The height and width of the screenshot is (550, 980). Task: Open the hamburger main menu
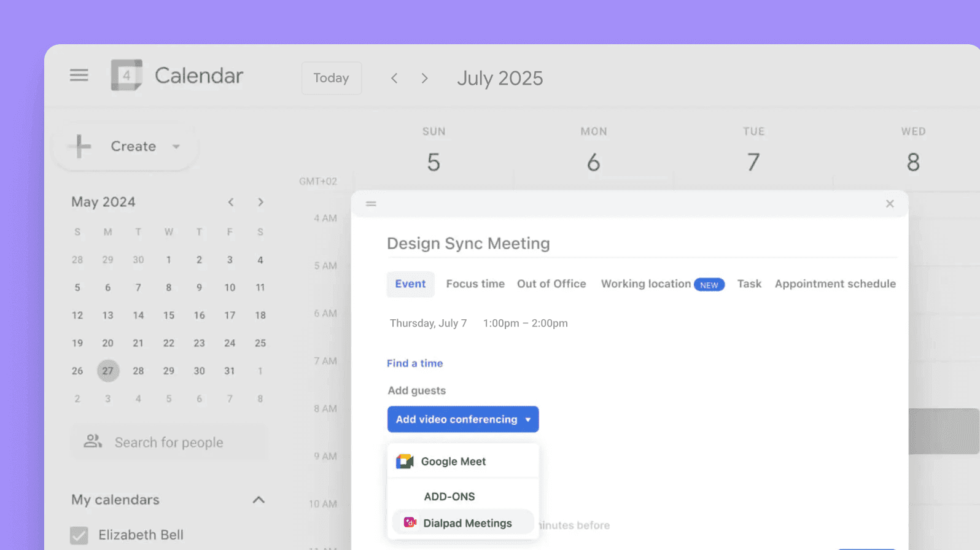click(x=79, y=76)
